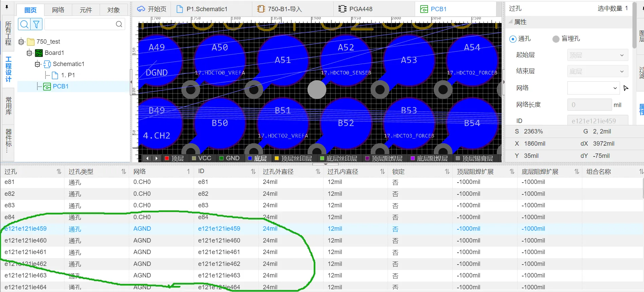Screen dimensions: 644x292
Task: Select the 通孔 radio button
Action: [x=513, y=39]
